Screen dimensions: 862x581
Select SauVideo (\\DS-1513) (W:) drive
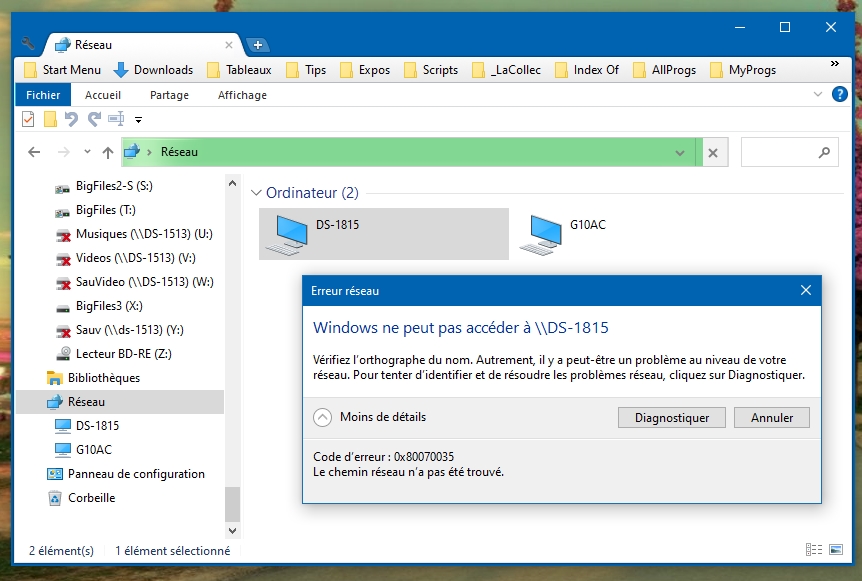(x=144, y=282)
